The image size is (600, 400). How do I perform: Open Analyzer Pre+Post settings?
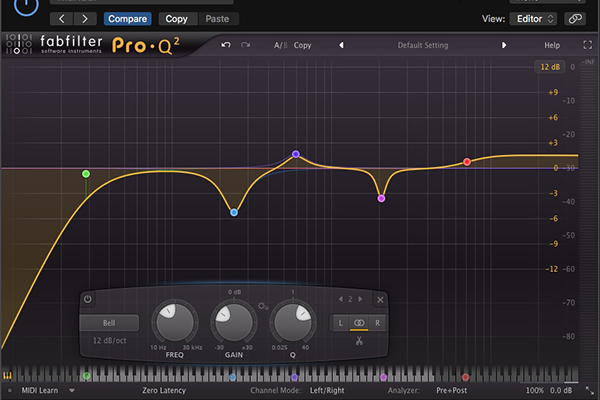click(452, 390)
